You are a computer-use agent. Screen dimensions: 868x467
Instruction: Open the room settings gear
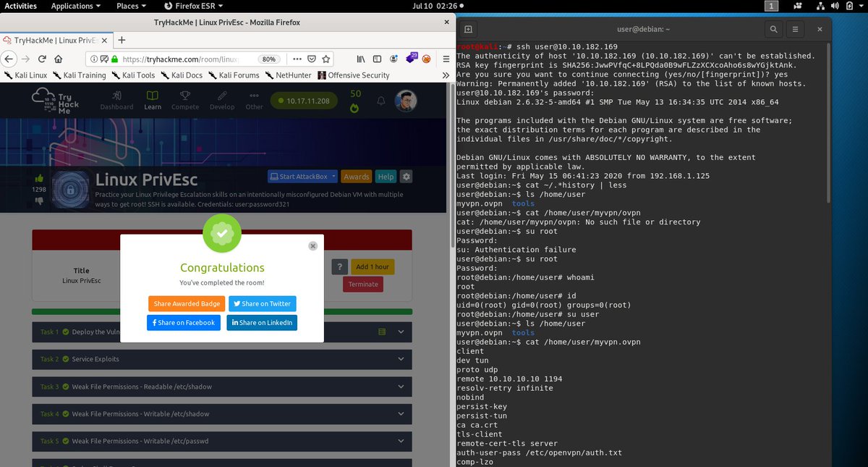click(x=406, y=177)
